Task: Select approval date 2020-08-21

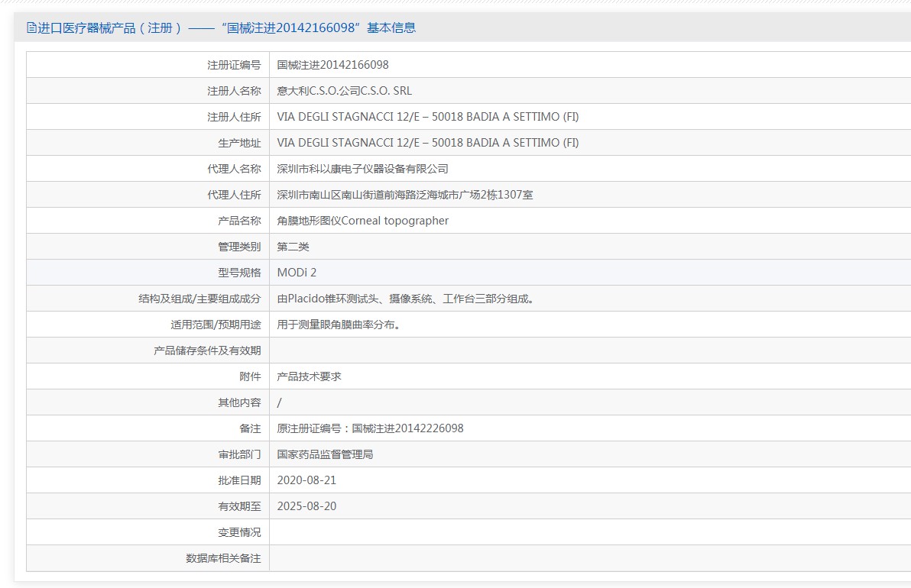Action: [306, 480]
